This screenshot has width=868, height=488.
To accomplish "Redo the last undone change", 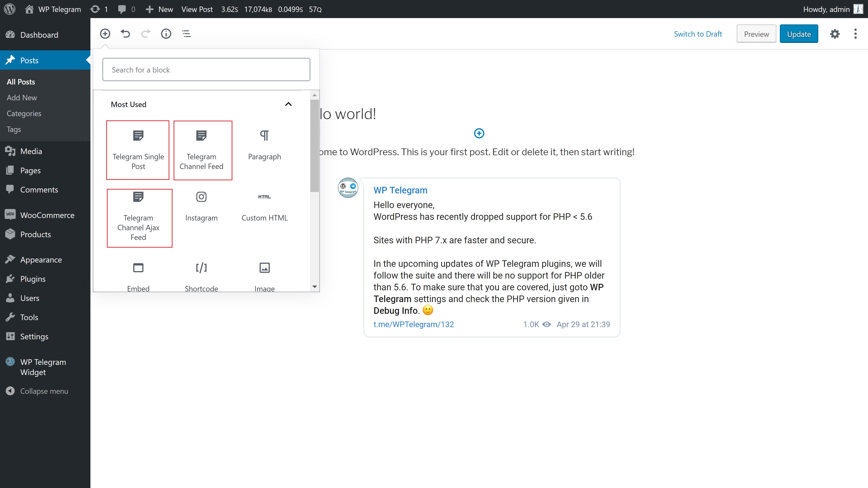I will point(146,34).
